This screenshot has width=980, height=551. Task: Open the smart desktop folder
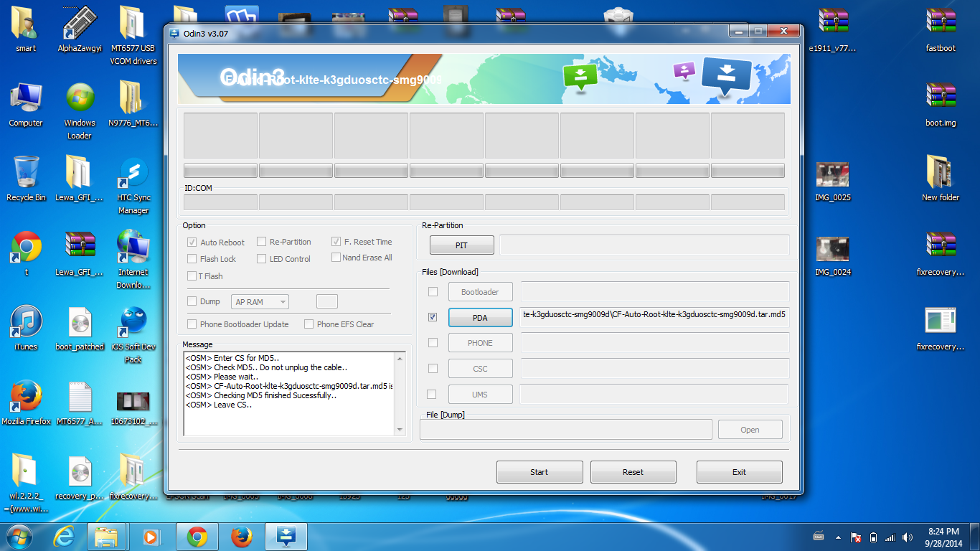tap(26, 29)
